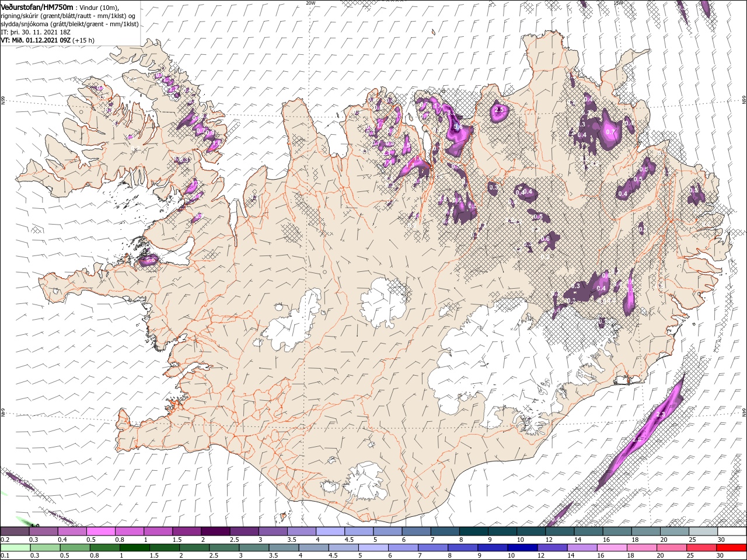Click bright red lower swatch starting at 30
Viewport: 747px width, 560px height.
click(731, 548)
